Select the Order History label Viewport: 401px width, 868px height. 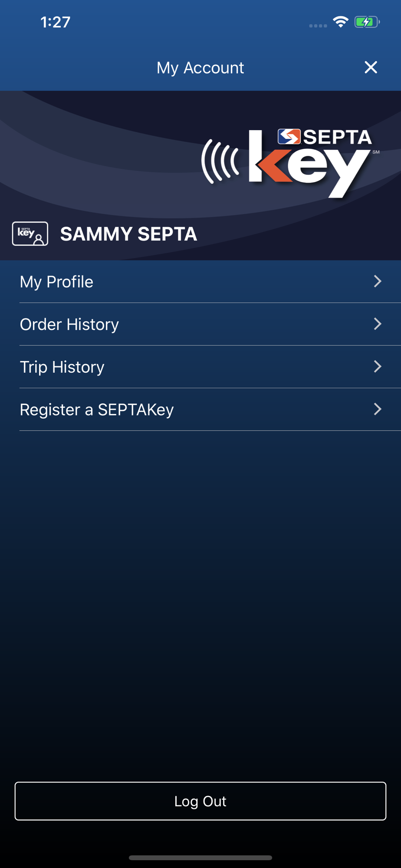(x=69, y=324)
